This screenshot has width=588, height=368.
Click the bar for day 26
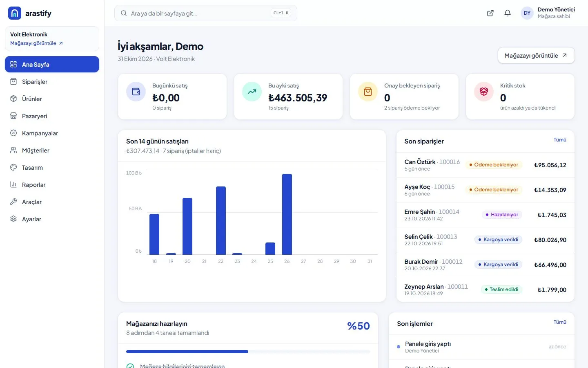[287, 214]
